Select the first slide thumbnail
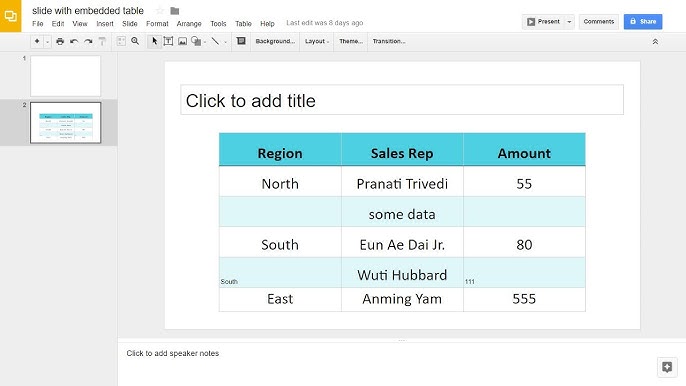Viewport: 686px width, 386px height. click(66, 76)
